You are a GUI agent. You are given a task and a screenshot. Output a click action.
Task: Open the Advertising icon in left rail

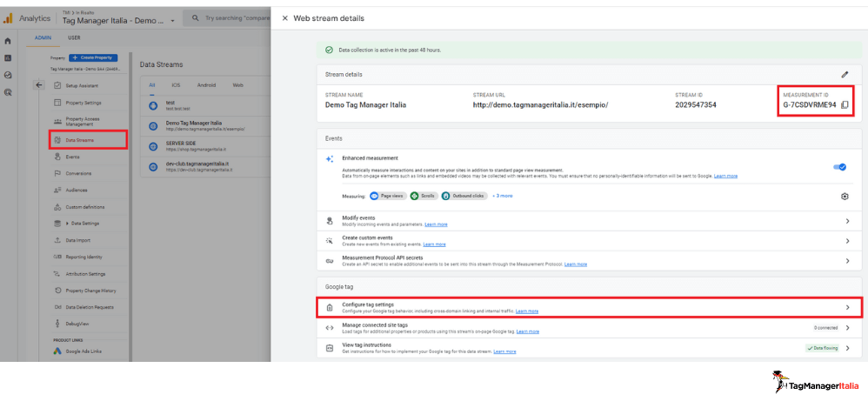(8, 92)
